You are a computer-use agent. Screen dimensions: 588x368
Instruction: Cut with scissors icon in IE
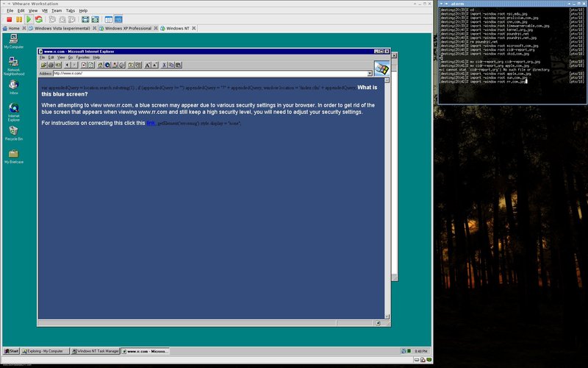(x=164, y=65)
